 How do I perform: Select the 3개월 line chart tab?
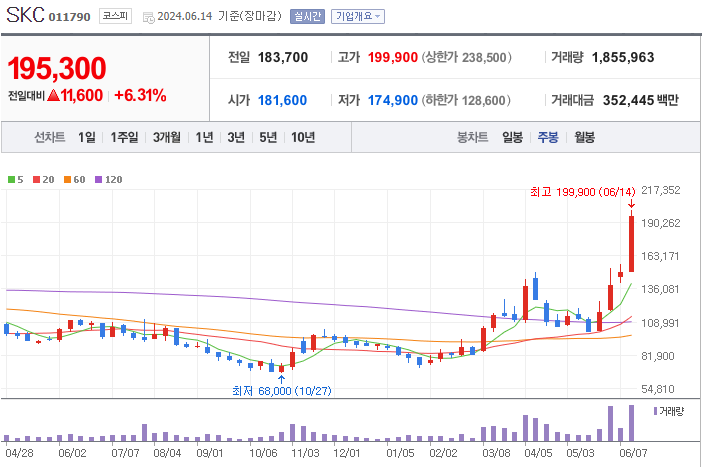pos(167,137)
